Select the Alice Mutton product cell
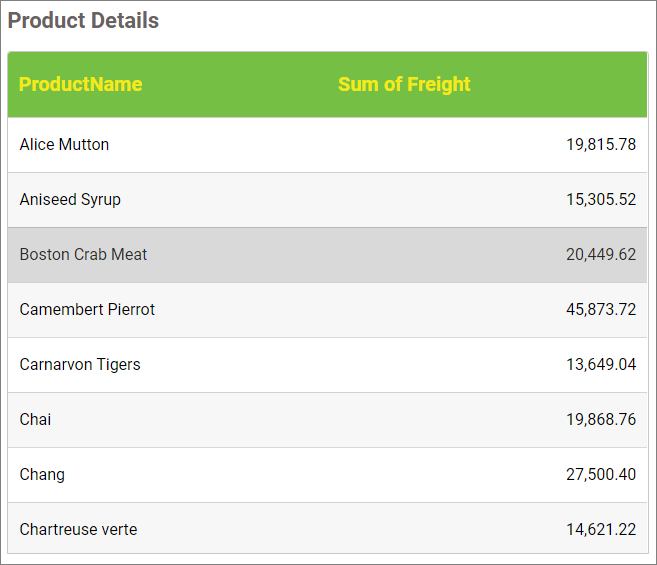 pos(65,145)
